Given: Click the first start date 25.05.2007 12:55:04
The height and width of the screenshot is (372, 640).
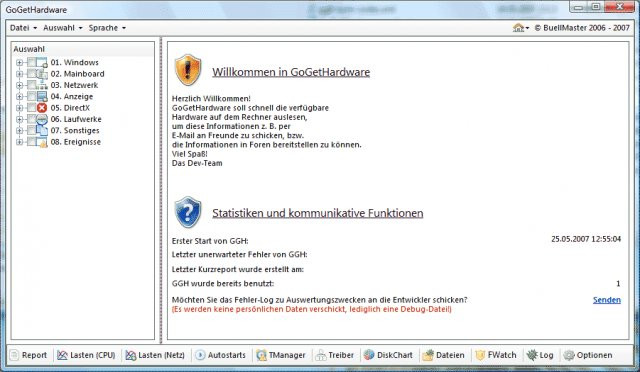Looking at the screenshot, I should pos(586,239).
